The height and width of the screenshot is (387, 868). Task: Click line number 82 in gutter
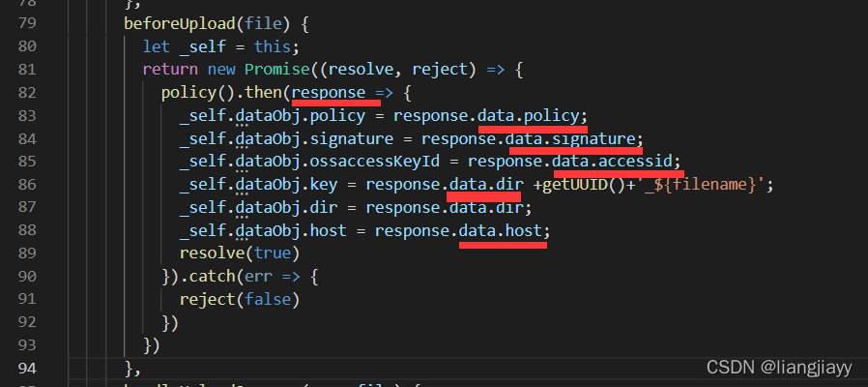[x=27, y=92]
